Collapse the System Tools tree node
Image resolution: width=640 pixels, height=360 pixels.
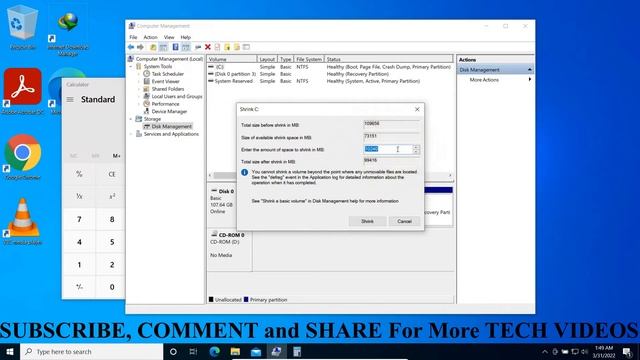coord(131,67)
